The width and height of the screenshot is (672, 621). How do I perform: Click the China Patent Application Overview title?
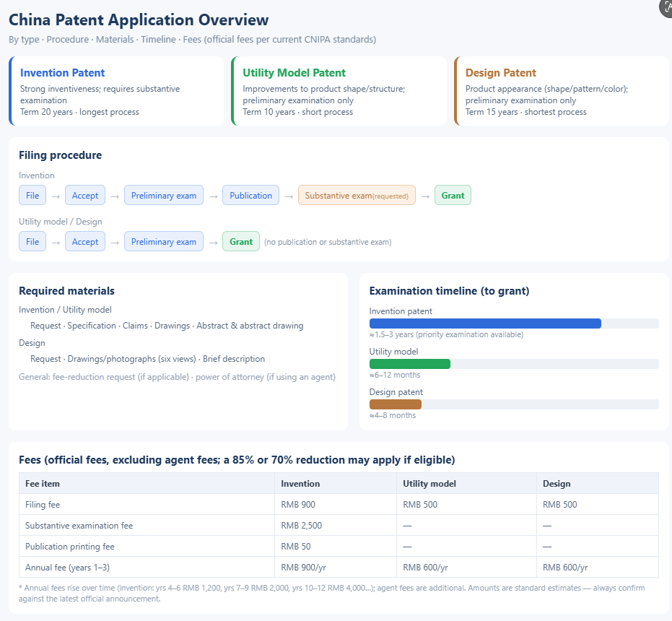pyautogui.click(x=139, y=19)
